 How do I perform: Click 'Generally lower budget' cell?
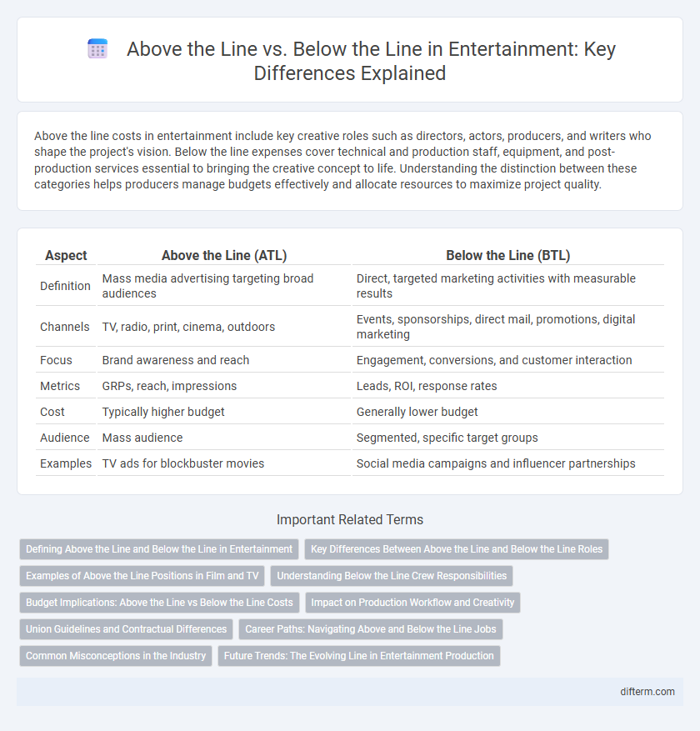coord(508,412)
